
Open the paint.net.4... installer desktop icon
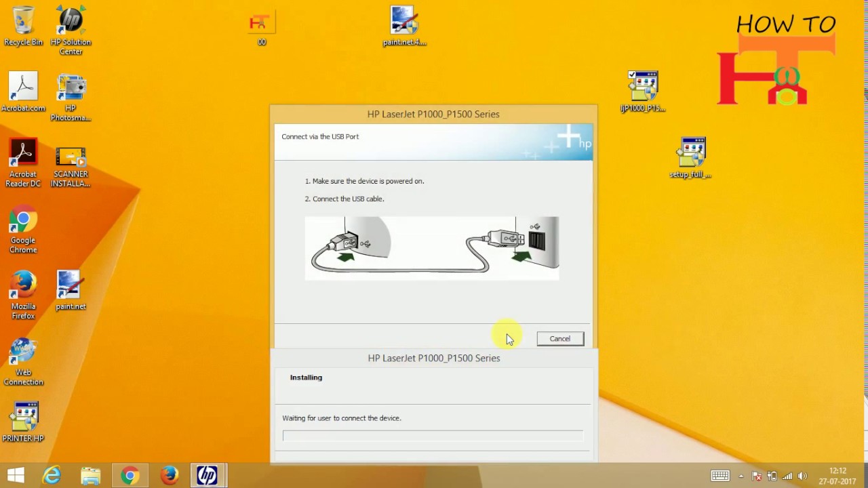404,26
